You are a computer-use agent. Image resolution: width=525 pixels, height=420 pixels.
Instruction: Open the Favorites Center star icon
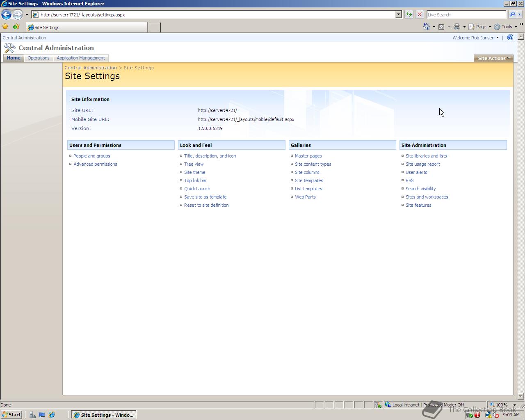coord(5,27)
